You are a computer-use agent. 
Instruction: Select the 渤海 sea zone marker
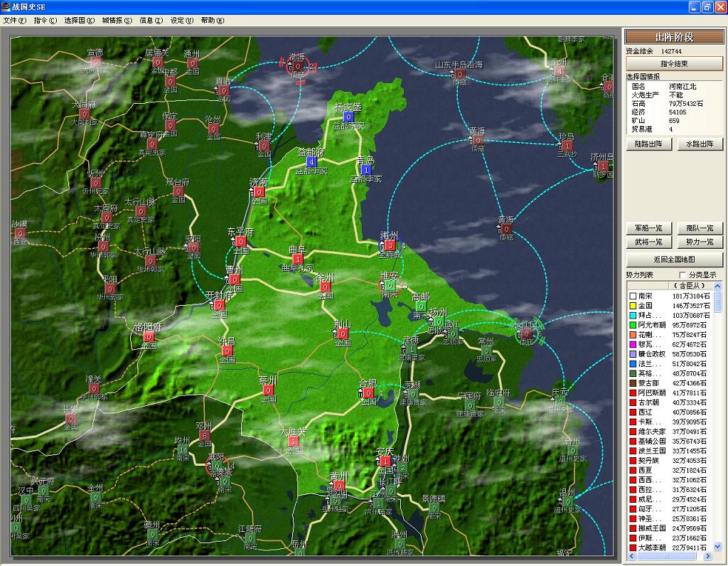point(298,67)
